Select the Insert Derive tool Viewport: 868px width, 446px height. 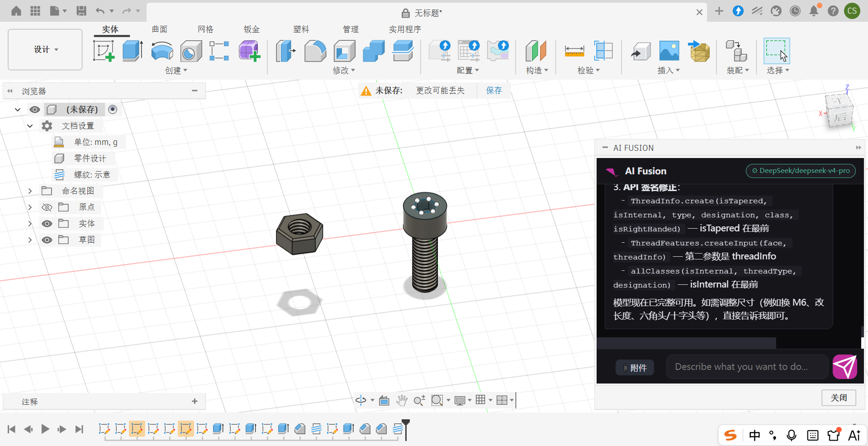click(x=640, y=51)
